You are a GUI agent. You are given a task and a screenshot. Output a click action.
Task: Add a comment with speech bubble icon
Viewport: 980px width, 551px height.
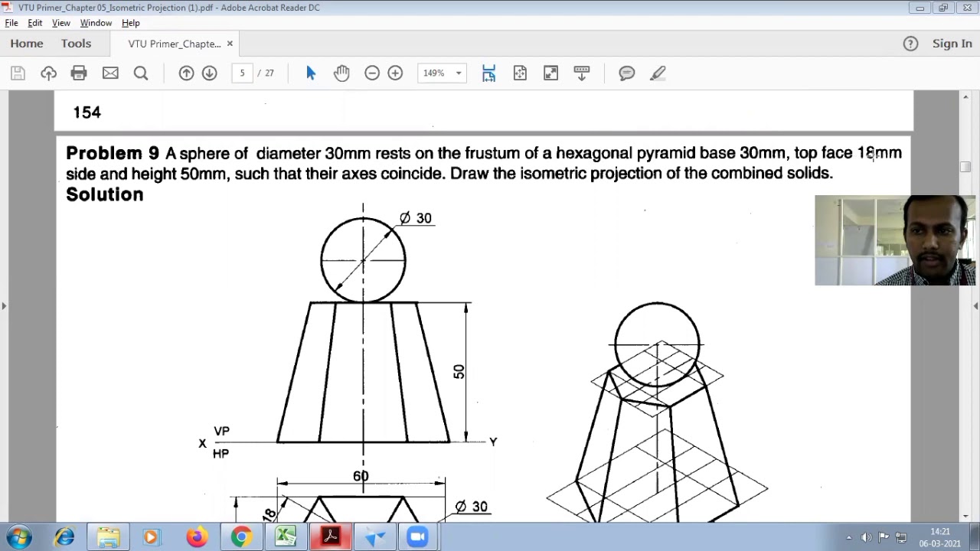point(627,73)
